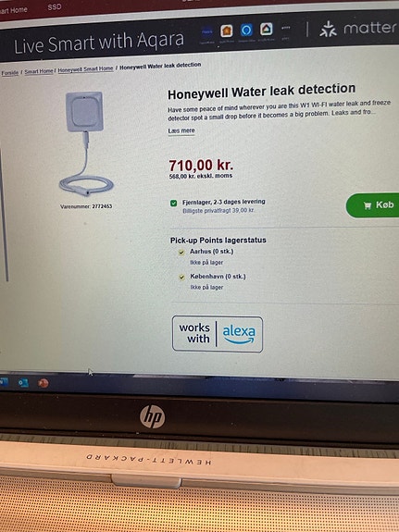Open Outlook from the taskbar

(x=23, y=383)
